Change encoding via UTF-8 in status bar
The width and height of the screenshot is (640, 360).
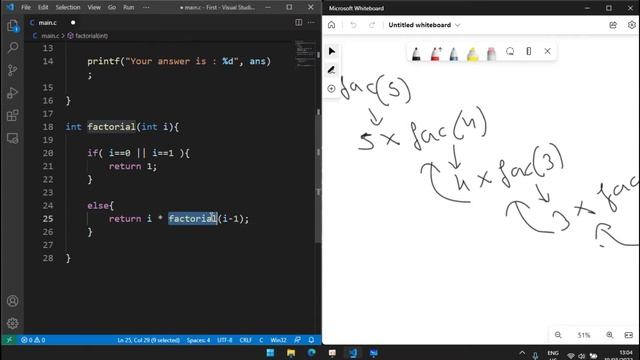tap(224, 340)
